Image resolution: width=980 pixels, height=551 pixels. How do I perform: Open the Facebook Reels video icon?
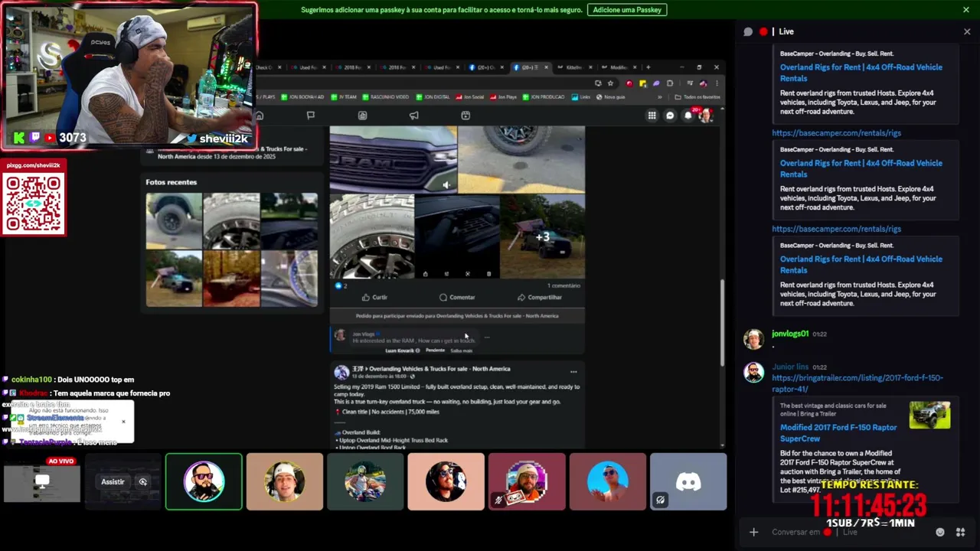[465, 116]
